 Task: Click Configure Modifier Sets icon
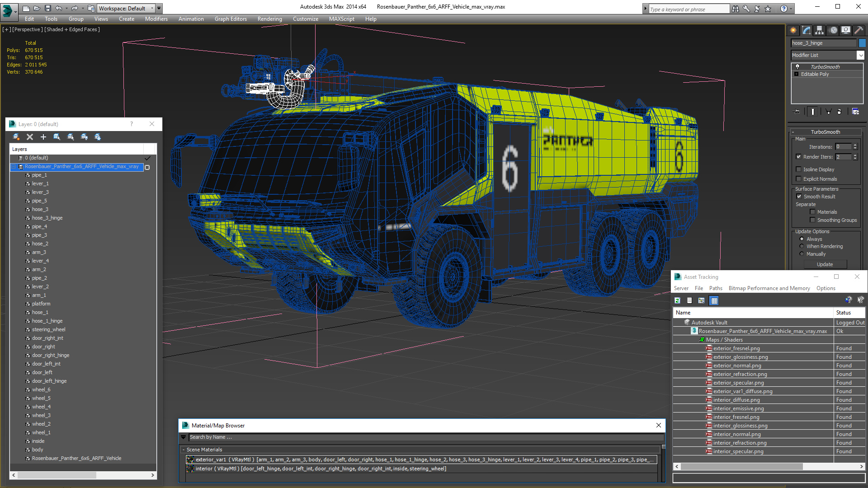coord(855,111)
